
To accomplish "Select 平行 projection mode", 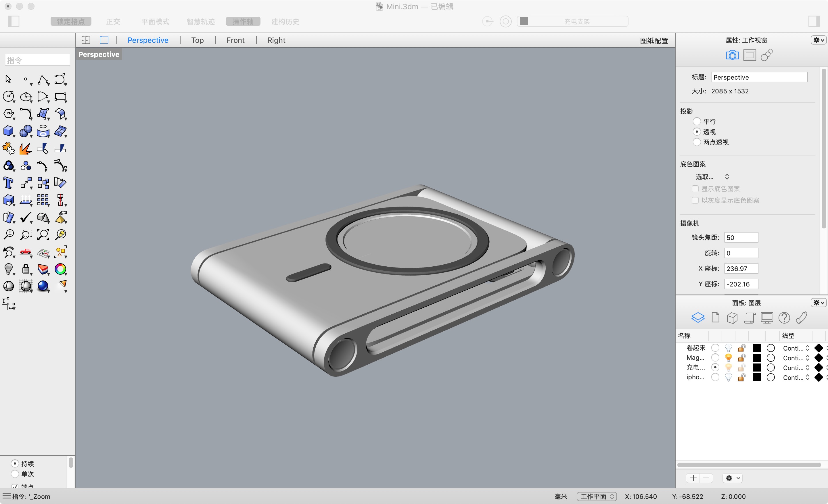I will pyautogui.click(x=697, y=121).
